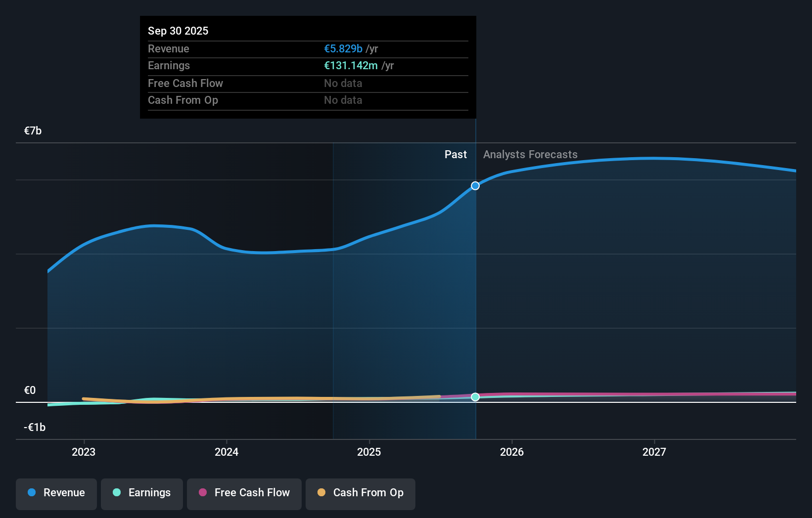The width and height of the screenshot is (812, 518).
Task: Select the Analysts Forecasts section label
Action: click(530, 154)
